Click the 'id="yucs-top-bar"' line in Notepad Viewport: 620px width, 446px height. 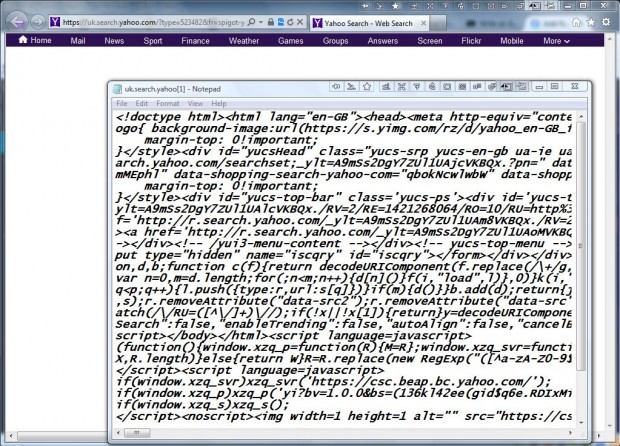pos(344,197)
